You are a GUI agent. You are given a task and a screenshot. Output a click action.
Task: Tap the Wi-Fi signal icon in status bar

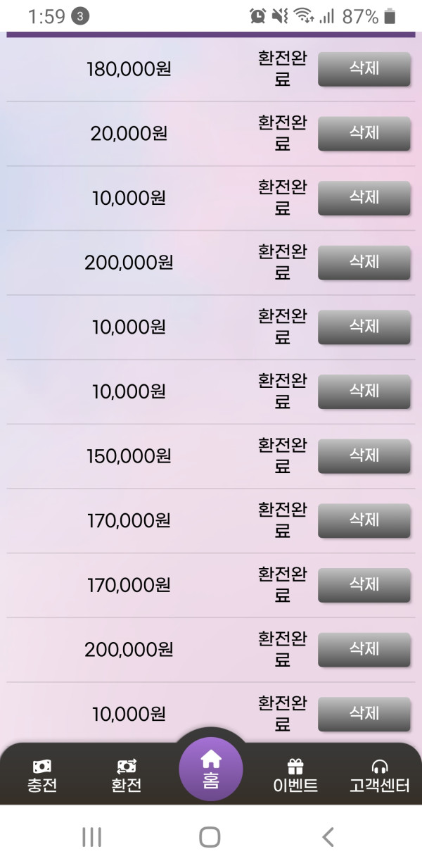pyautogui.click(x=303, y=16)
